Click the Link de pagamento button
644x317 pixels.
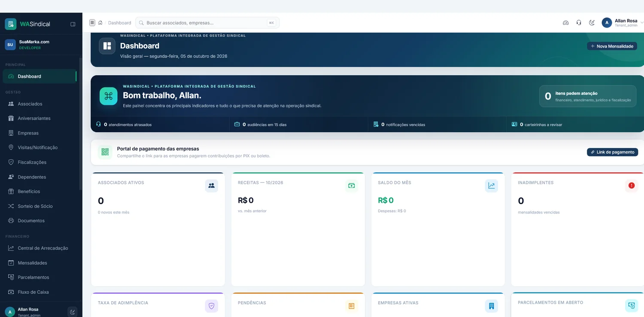tap(612, 152)
